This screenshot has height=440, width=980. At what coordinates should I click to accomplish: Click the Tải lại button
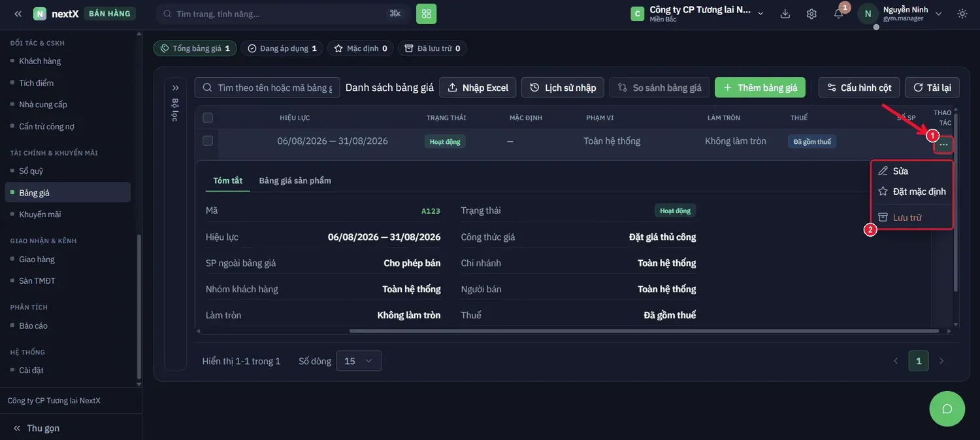pyautogui.click(x=932, y=88)
